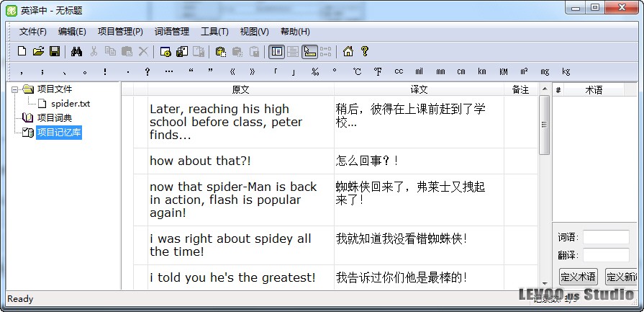Image resolution: width=644 pixels, height=312 pixels.
Task: Insert the … ellipsis symbol
Action: click(x=169, y=71)
